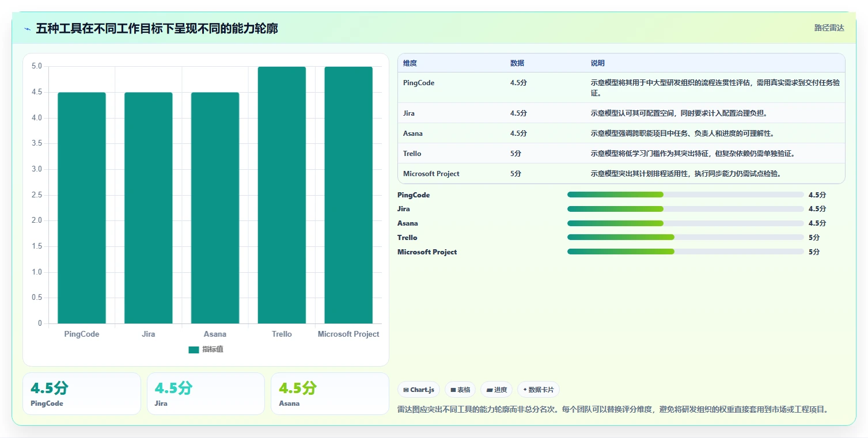
Task: Click the 5.0 y-axis tick label
Action: click(x=36, y=66)
